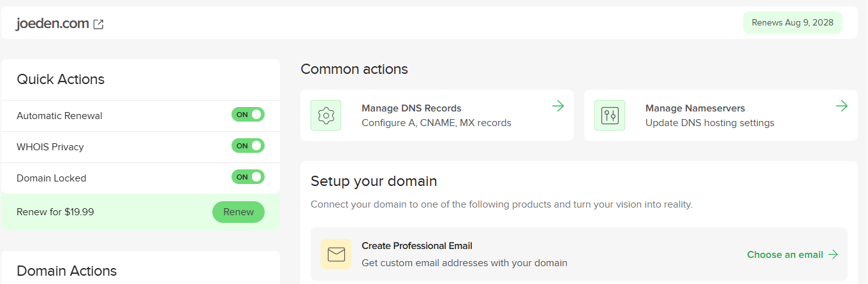
Task: Click arrow on Manage Nameservers card
Action: [842, 106]
